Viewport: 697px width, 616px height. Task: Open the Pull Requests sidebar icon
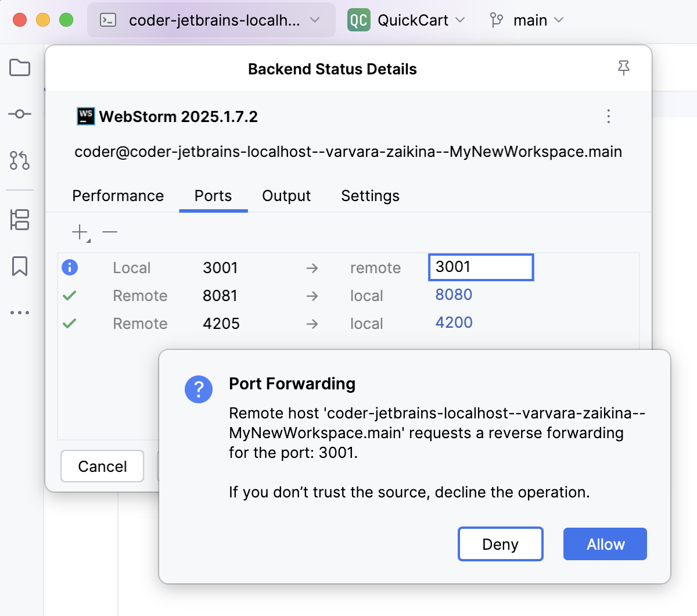(20, 160)
